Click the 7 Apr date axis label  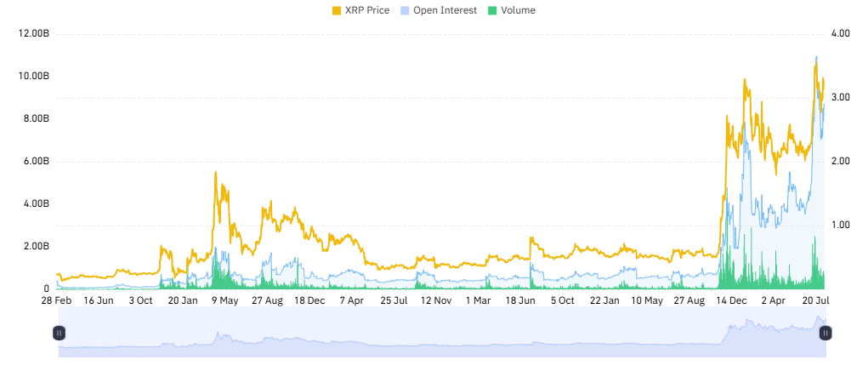351,300
